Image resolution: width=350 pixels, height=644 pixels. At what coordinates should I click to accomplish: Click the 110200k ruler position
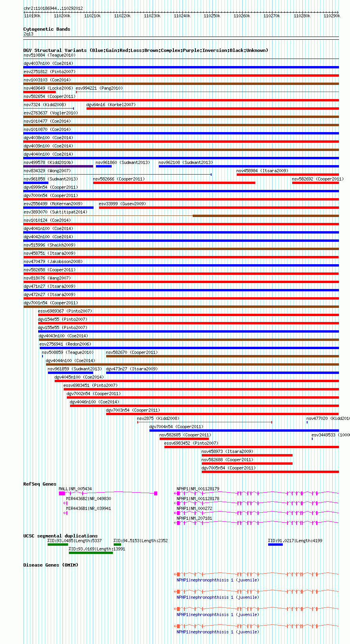62,16
